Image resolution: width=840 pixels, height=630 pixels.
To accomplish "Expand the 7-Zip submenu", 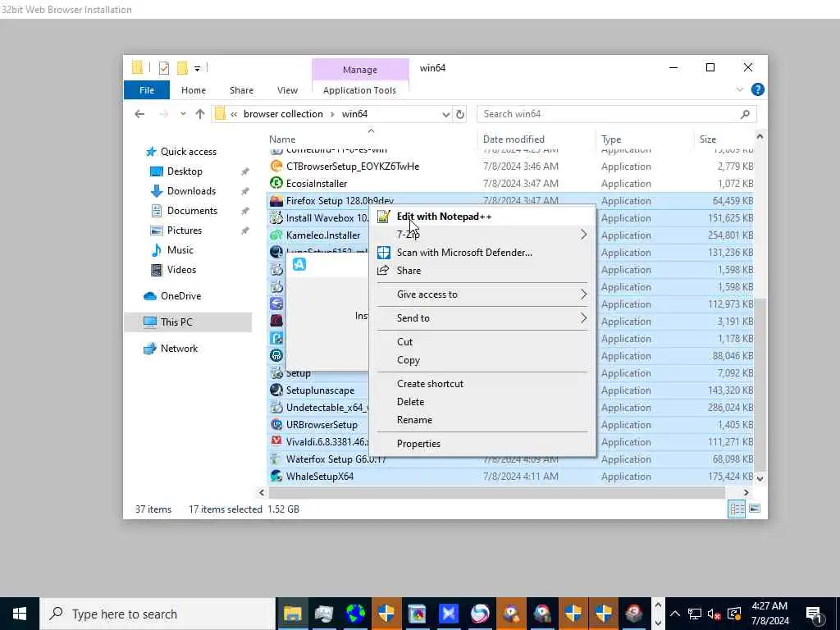I will (x=583, y=235).
